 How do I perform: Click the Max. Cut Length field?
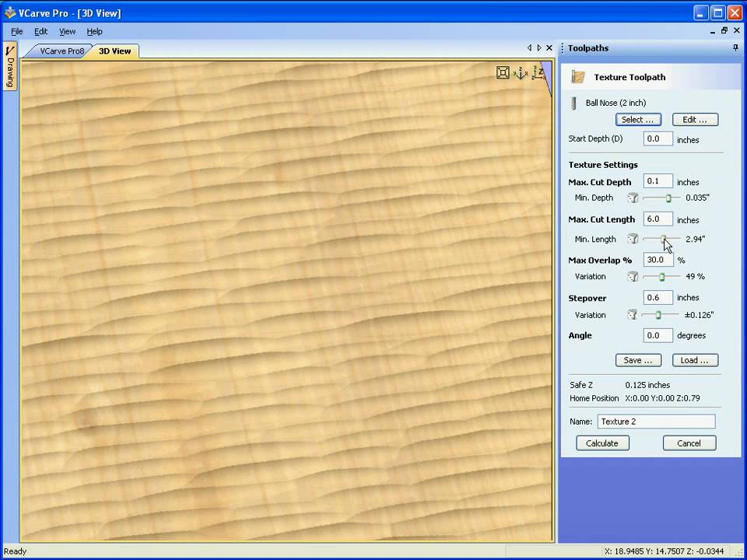[658, 219]
